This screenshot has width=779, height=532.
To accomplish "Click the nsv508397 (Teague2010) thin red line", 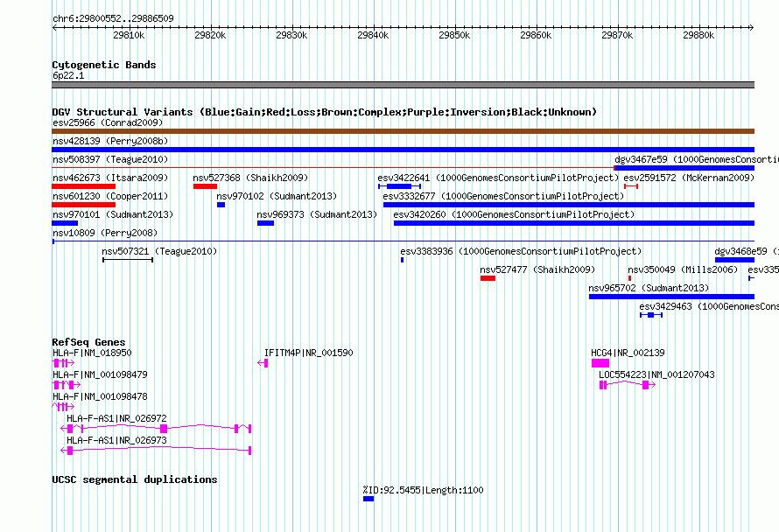I will (x=333, y=168).
